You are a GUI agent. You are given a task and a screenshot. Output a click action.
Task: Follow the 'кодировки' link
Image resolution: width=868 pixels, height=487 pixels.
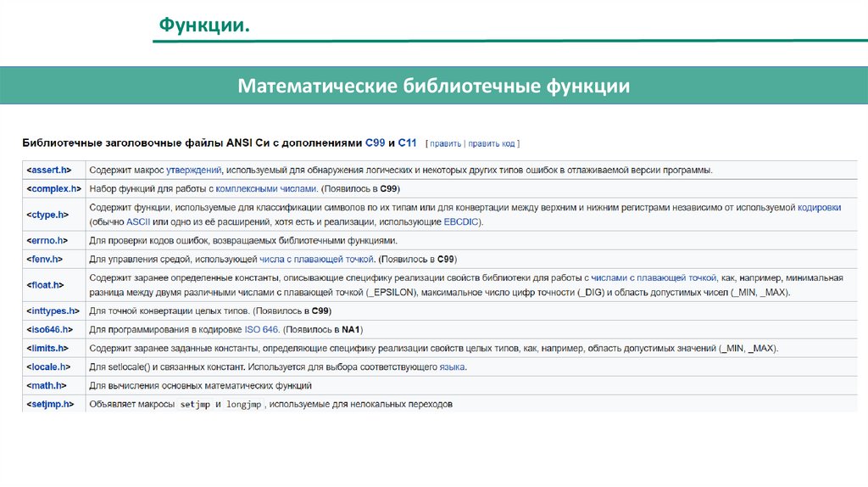820,208
